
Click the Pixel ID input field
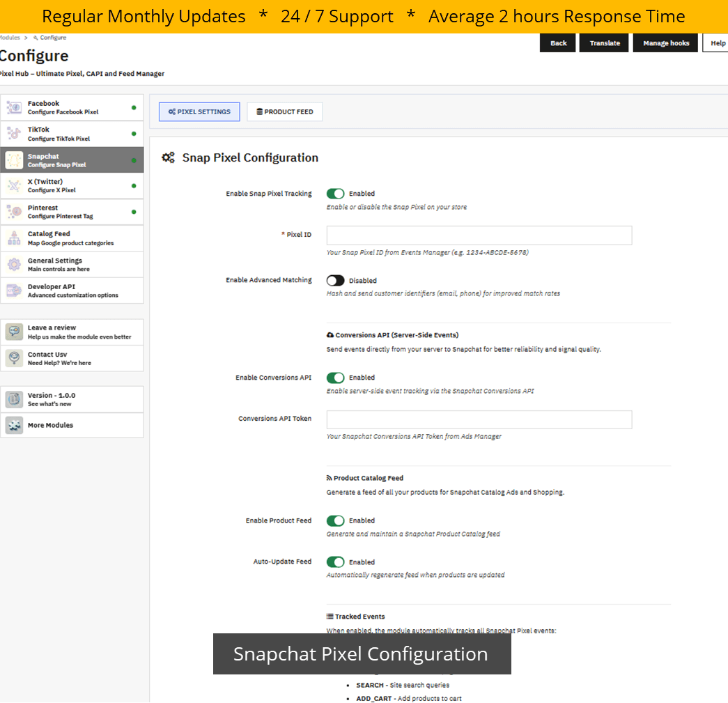[x=479, y=235]
